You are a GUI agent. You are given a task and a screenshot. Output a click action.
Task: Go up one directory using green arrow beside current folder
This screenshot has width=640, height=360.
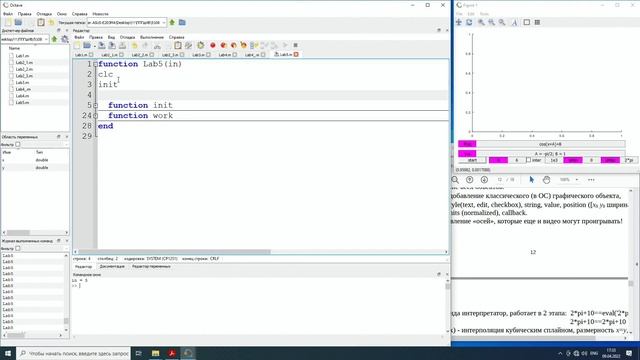point(172,22)
